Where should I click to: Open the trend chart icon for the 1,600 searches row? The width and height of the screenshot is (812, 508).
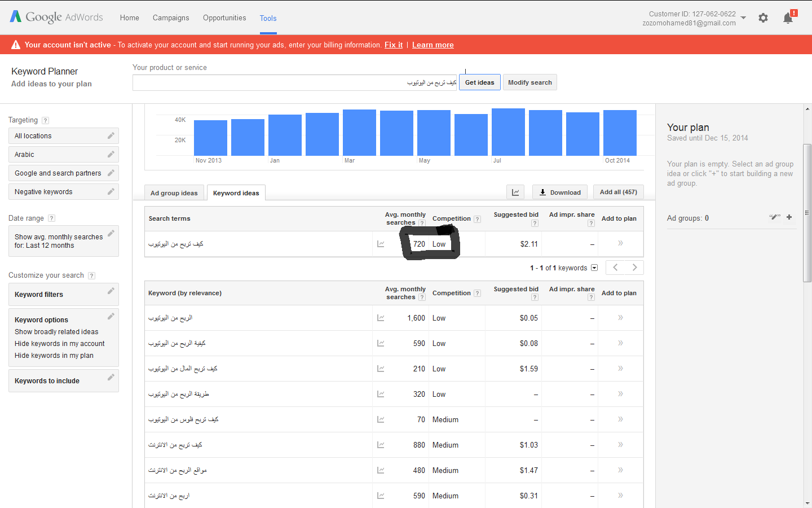(381, 318)
